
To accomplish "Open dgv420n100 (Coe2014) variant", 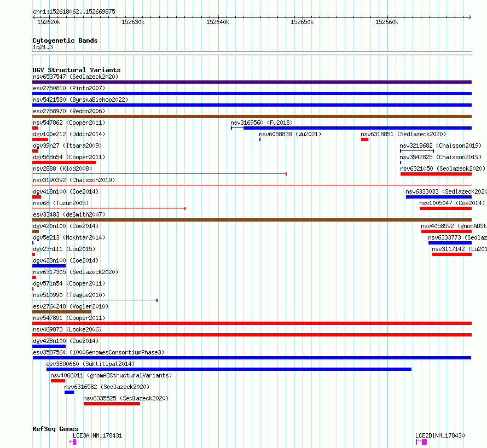I will (x=66, y=226).
